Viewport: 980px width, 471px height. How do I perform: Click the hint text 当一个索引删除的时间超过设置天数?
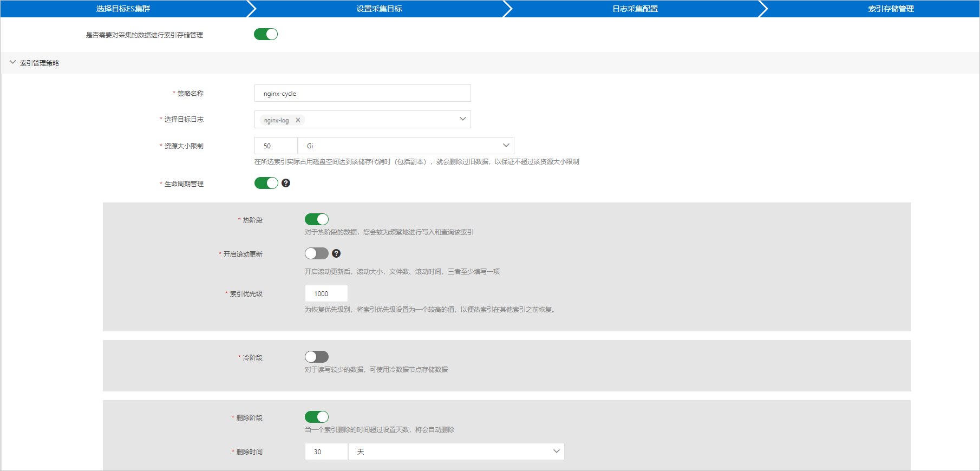380,429
